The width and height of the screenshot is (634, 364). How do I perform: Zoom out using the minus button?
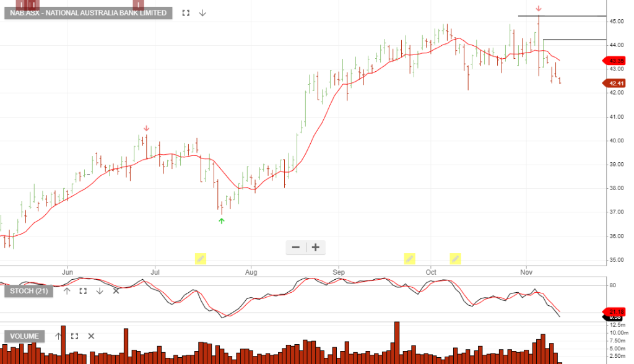[x=295, y=248]
